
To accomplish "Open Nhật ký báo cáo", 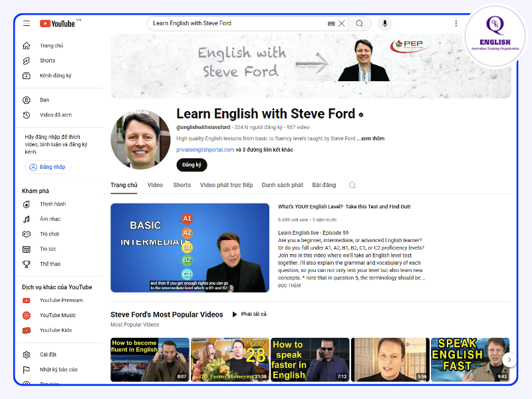I will (x=59, y=370).
